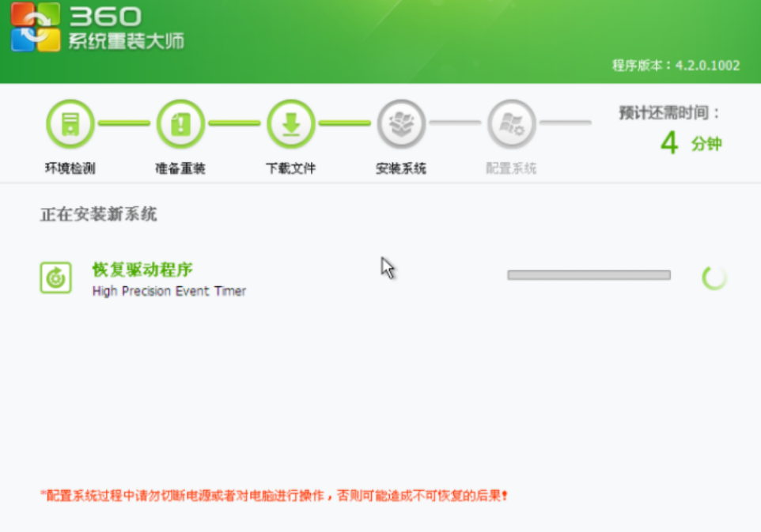The height and width of the screenshot is (532, 761).
Task: Click the 4 分钟 remaining time value
Action: point(691,143)
